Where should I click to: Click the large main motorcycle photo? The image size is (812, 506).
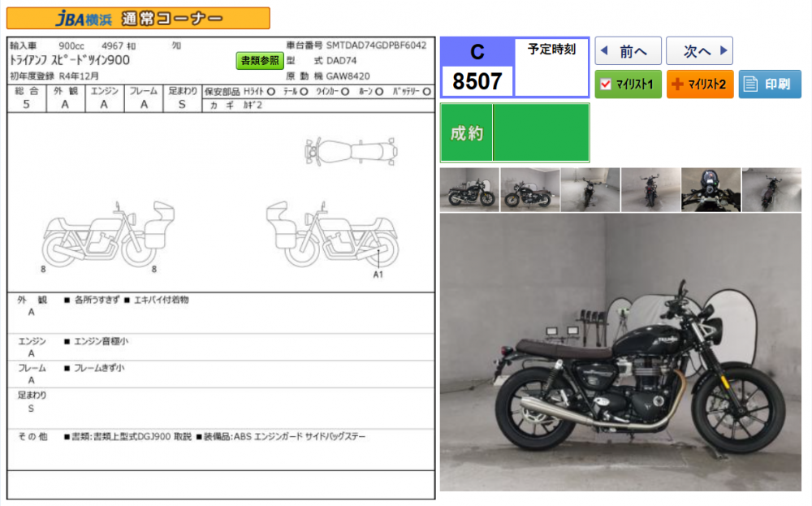click(620, 353)
